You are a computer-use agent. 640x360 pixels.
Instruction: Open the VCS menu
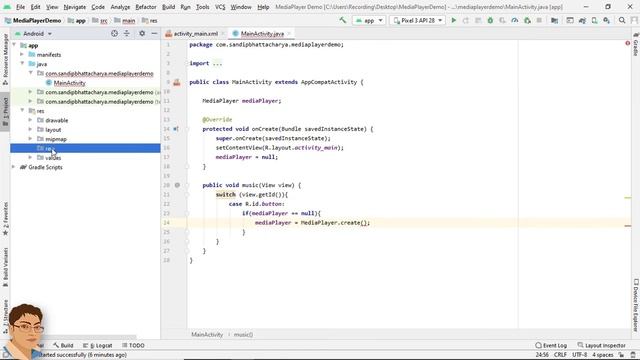pyautogui.click(x=220, y=7)
